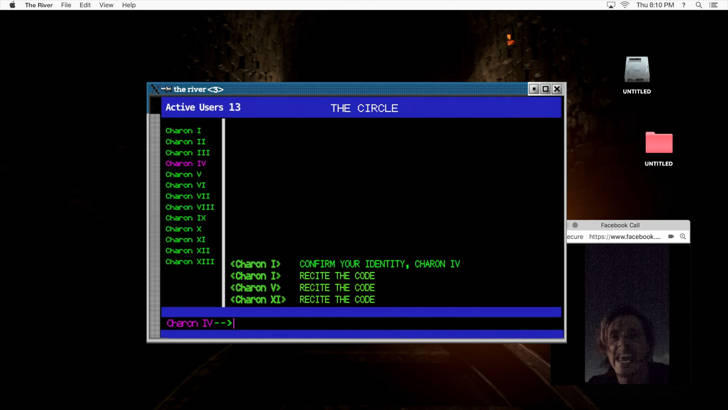Click the zoom magnifier in Facebook Call bar
Screen dimensions: 728x410
click(x=683, y=237)
